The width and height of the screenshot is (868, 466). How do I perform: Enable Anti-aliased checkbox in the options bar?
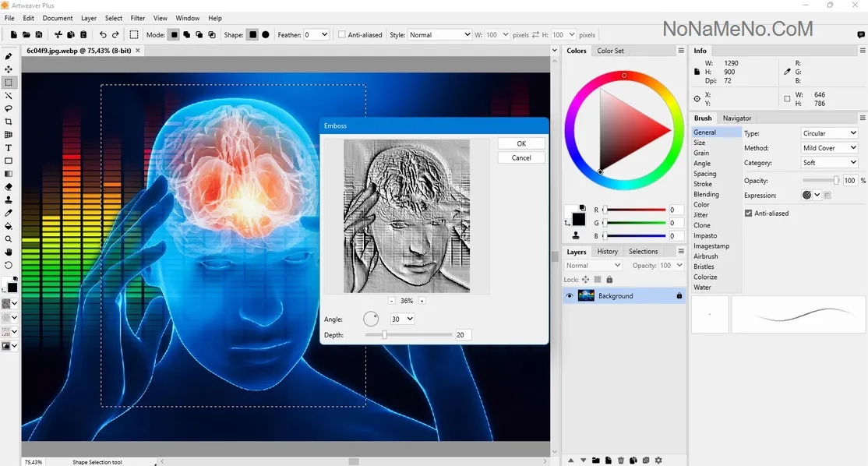coord(342,35)
